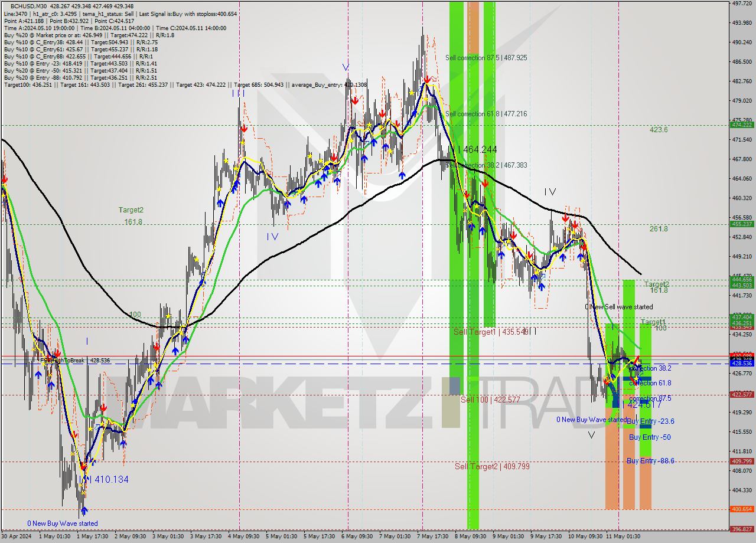756x543 pixels.
Task: Click the 'Sell correction 38.2 | 467.383' label
Action: [x=486, y=165]
